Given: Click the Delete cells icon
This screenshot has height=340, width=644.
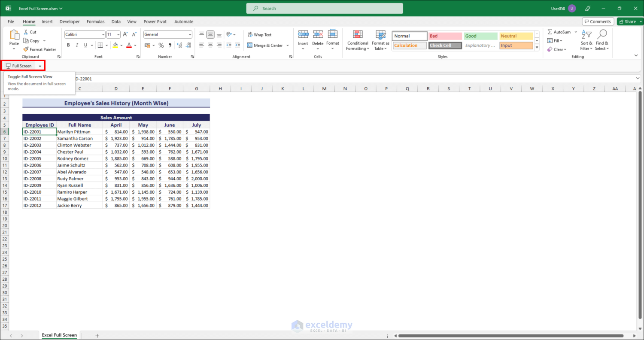Looking at the screenshot, I should click(x=318, y=34).
